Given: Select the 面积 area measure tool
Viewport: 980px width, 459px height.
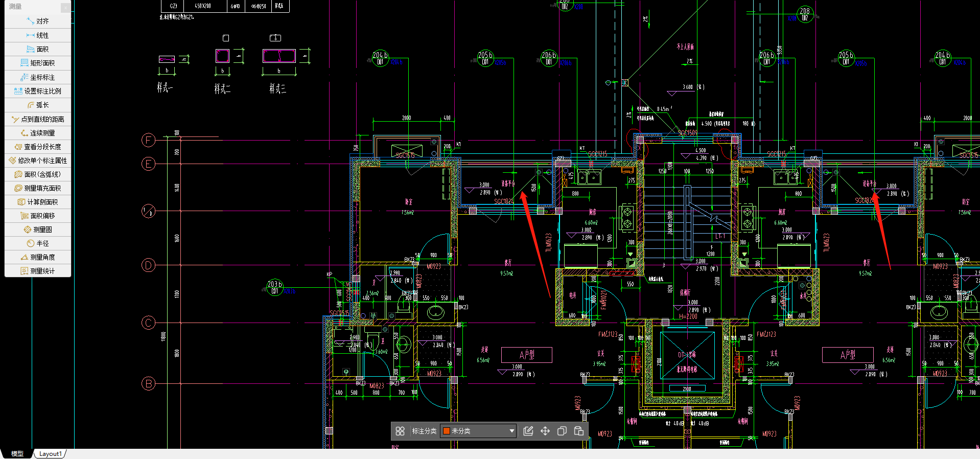Looking at the screenshot, I should [x=38, y=49].
